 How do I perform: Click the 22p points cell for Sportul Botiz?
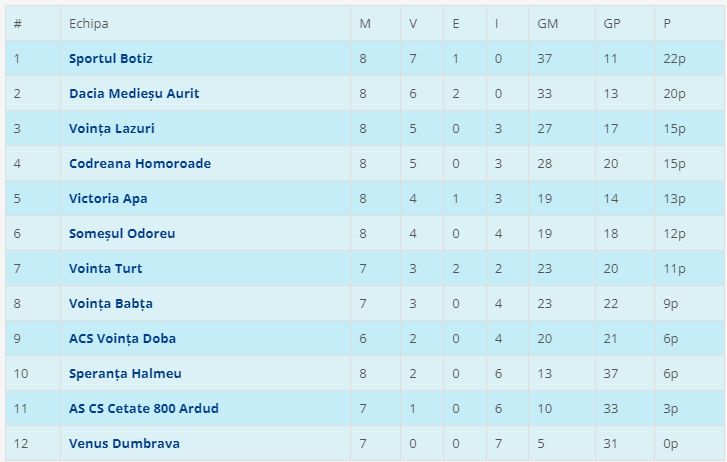[x=675, y=59]
